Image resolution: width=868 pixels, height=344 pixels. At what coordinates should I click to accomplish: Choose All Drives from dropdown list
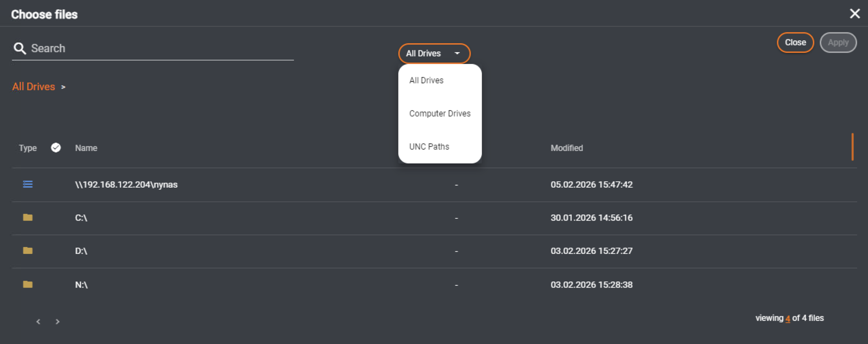[426, 80]
